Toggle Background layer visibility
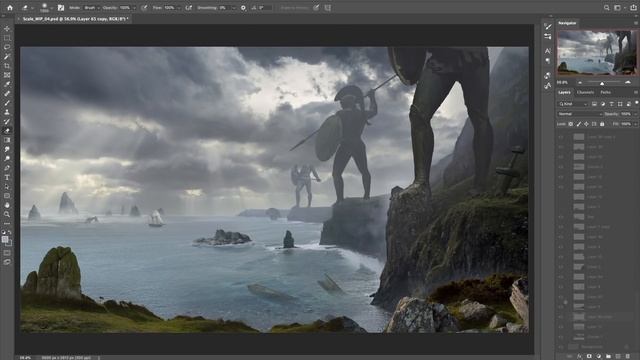 [561, 347]
